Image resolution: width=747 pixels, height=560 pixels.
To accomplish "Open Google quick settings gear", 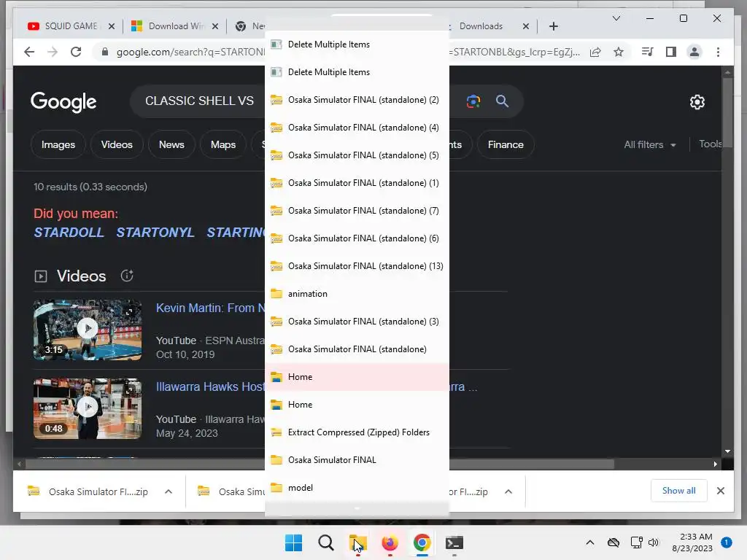I will (697, 102).
